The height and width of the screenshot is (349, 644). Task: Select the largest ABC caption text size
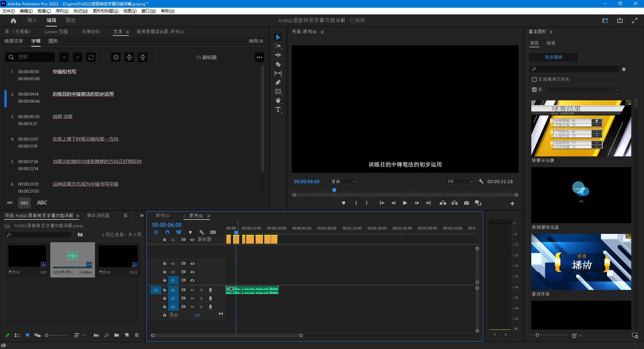(x=42, y=203)
